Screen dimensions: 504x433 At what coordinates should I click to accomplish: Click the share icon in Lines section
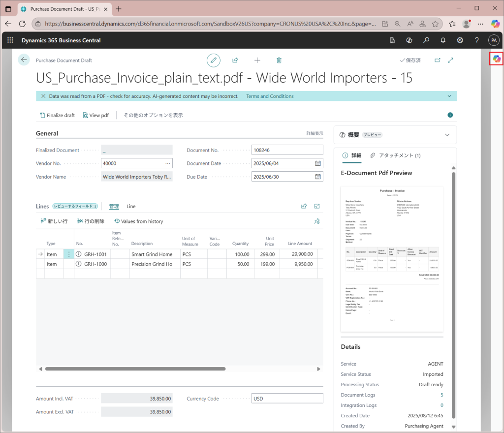pos(304,206)
